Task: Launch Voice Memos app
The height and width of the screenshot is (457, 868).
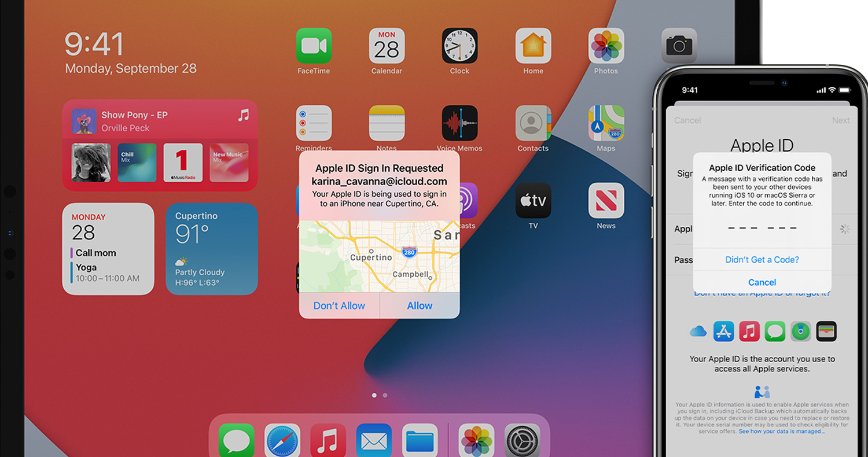Action: tap(459, 123)
